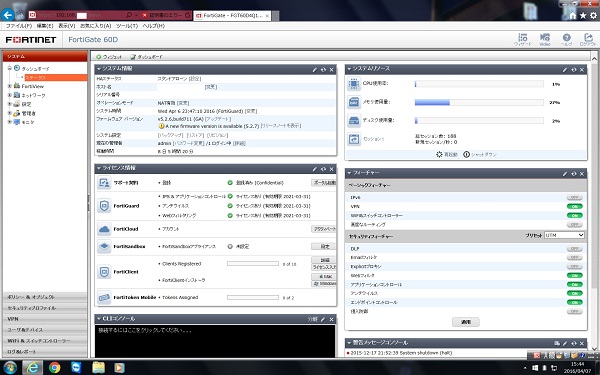Switch to the FortiGate browser tab

tap(232, 15)
